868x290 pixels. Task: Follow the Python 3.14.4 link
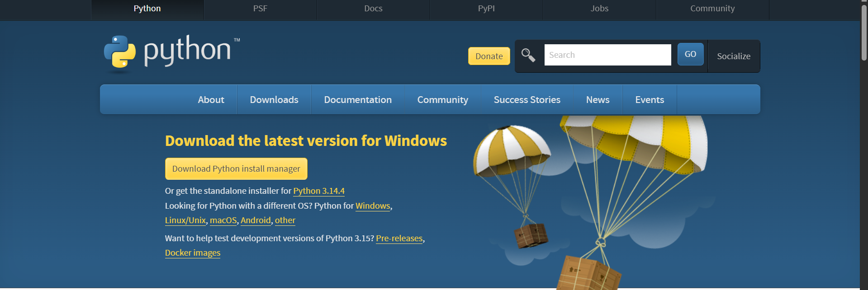tap(319, 191)
